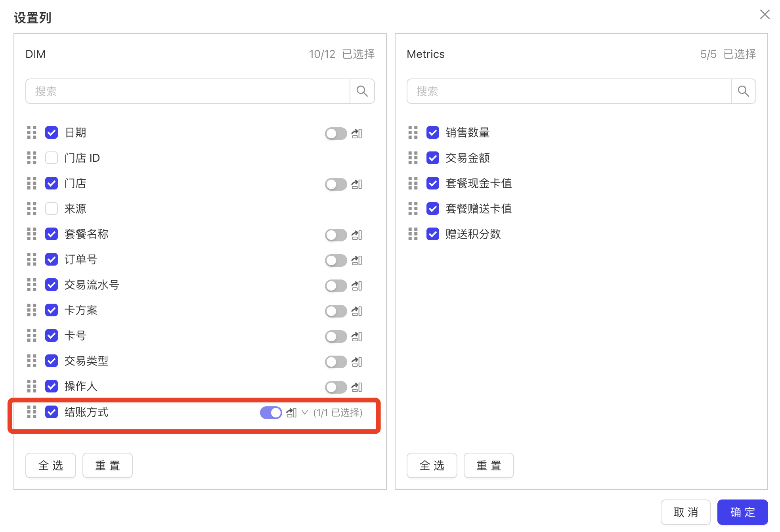Click the filter icon beside 订单号 toggle
The width and height of the screenshot is (780, 532).
(x=357, y=260)
